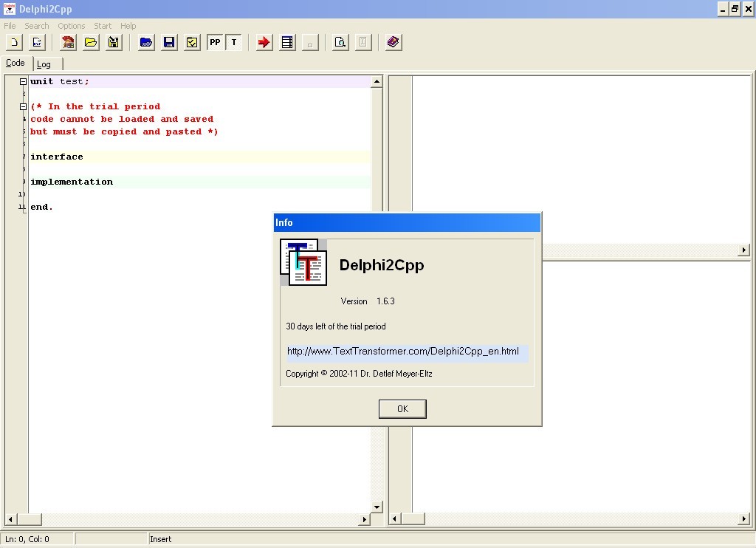Collapse the trial period comment block
The height and width of the screenshot is (548, 756).
pos(23,107)
